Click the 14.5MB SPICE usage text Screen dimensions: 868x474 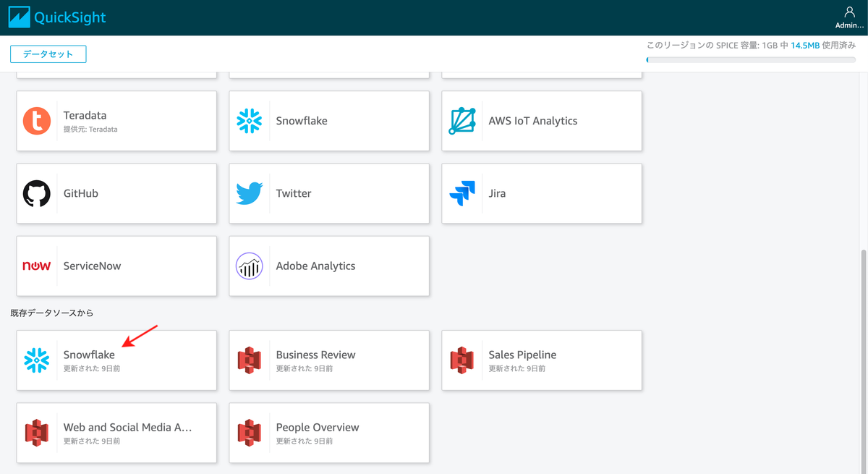pyautogui.click(x=805, y=45)
